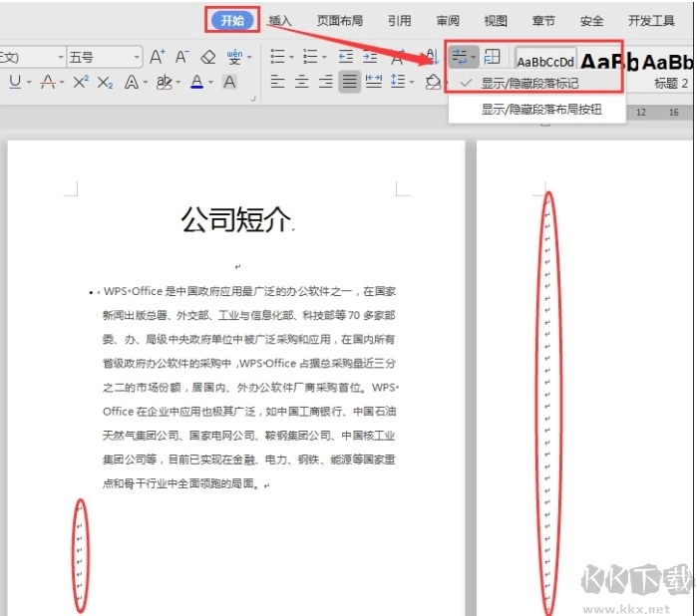Toggle justify alignment button
Image resolution: width=697 pixels, height=616 pixels.
point(349,83)
